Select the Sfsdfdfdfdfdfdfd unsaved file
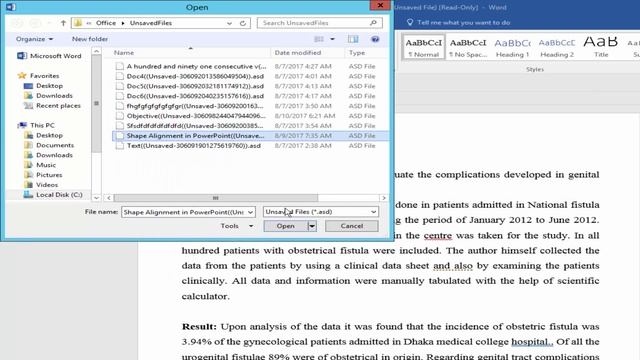640x360 pixels. point(250,126)
